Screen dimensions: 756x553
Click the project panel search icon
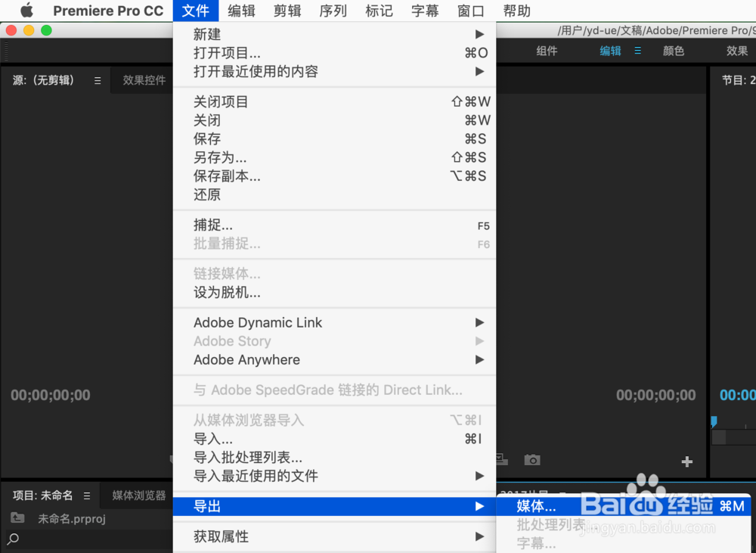(x=14, y=538)
